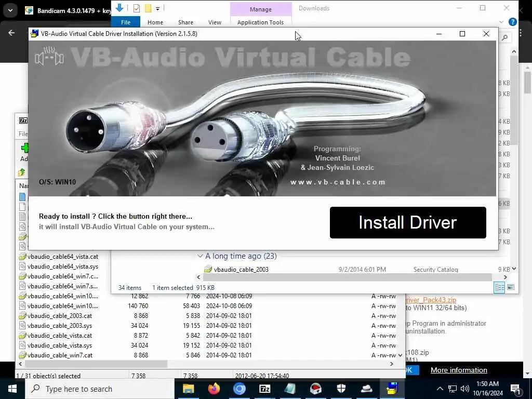Click the blue down-arrow Downloads icon in Explorer

pos(119,8)
